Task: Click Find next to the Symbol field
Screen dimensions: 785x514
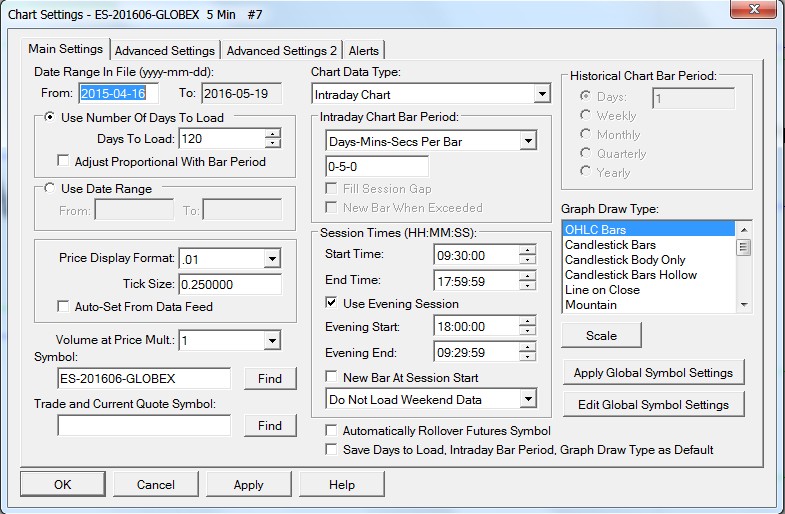Action: pos(270,378)
